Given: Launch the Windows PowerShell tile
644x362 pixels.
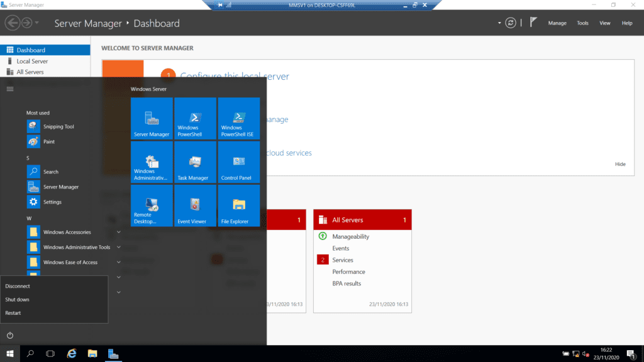Looking at the screenshot, I should pos(195,118).
